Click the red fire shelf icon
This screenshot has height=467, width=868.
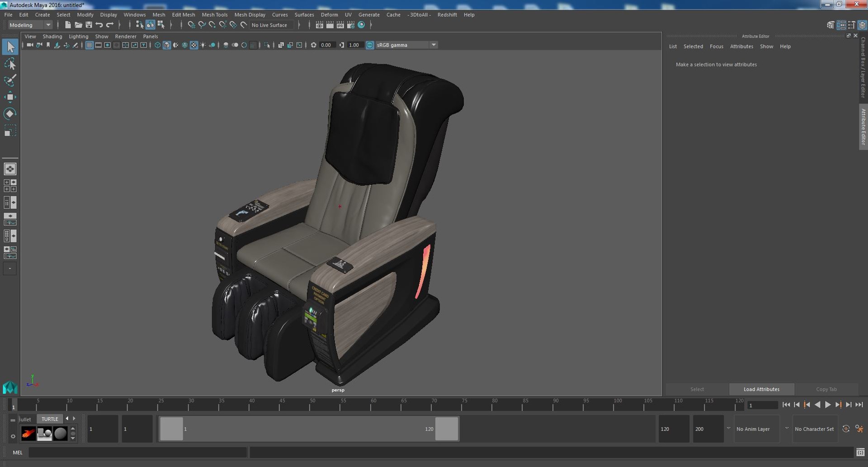(28, 434)
